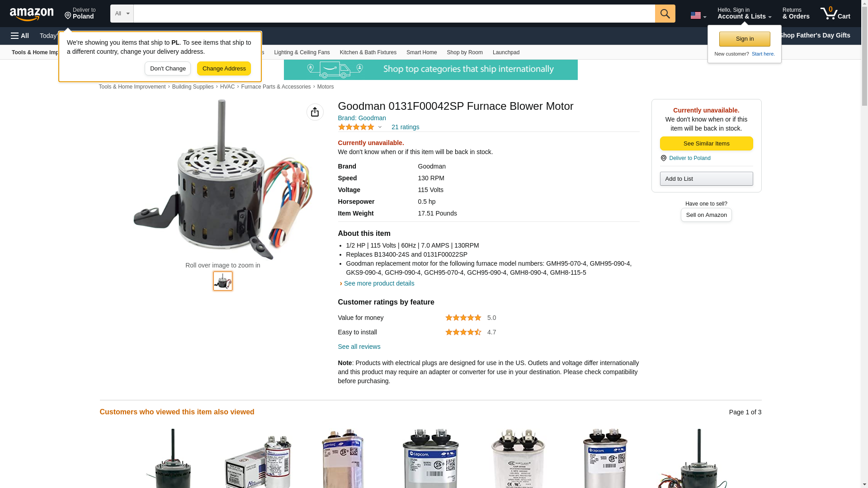Open the All hamburger menu
This screenshot has width=868, height=488.
coord(20,36)
